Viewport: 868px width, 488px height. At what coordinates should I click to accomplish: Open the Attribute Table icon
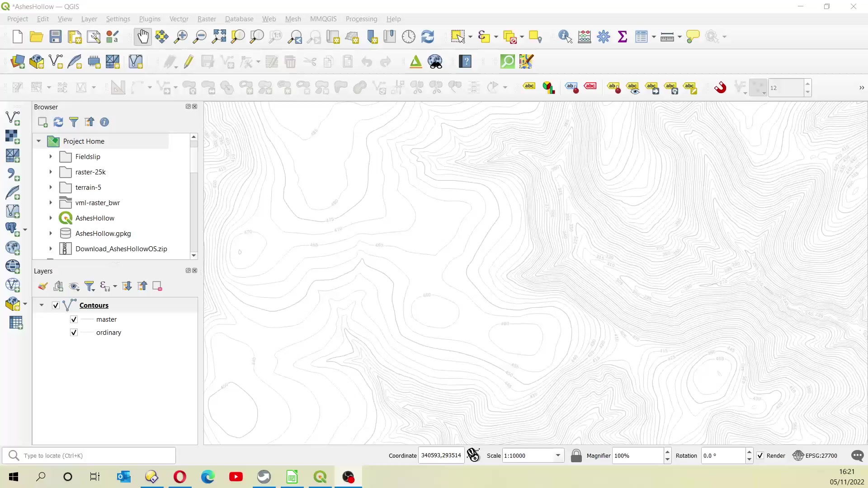[x=642, y=37]
